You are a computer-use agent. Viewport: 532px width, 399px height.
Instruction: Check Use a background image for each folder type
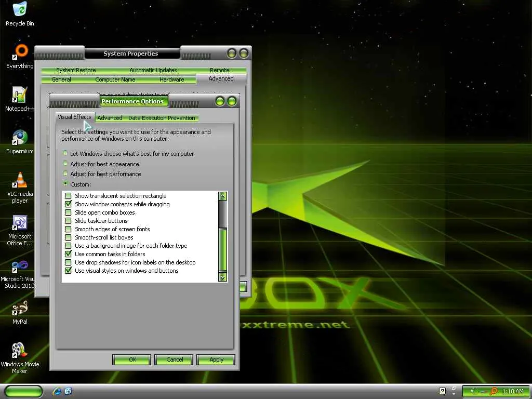[68, 246]
